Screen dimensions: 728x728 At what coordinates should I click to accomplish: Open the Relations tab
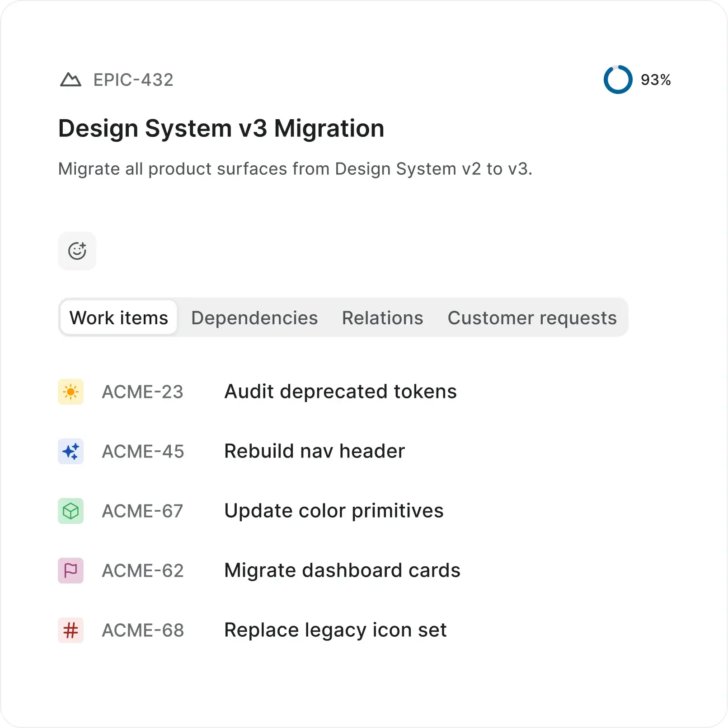tap(382, 317)
